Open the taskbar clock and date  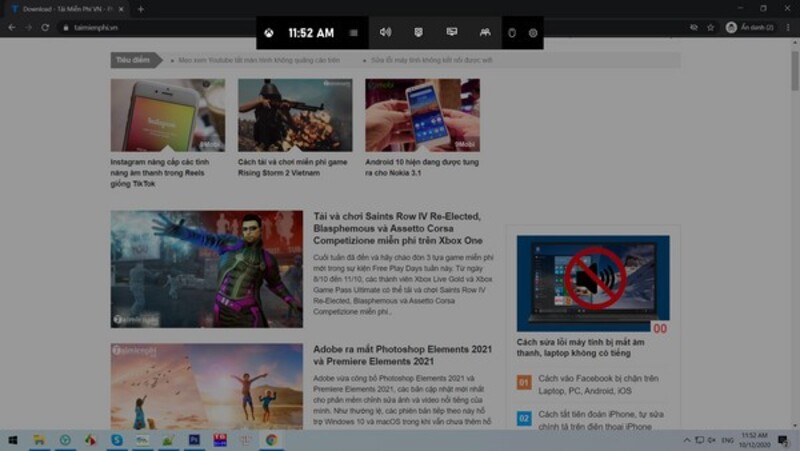point(755,440)
